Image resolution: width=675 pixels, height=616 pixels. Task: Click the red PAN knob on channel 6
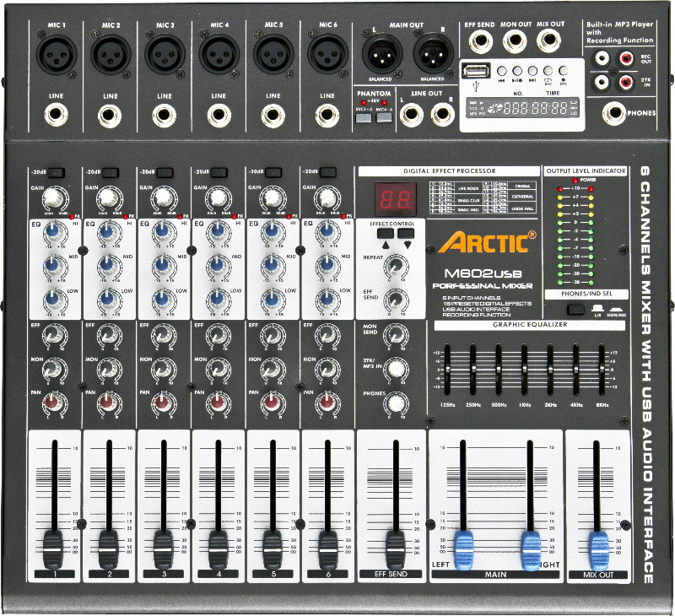[x=327, y=404]
